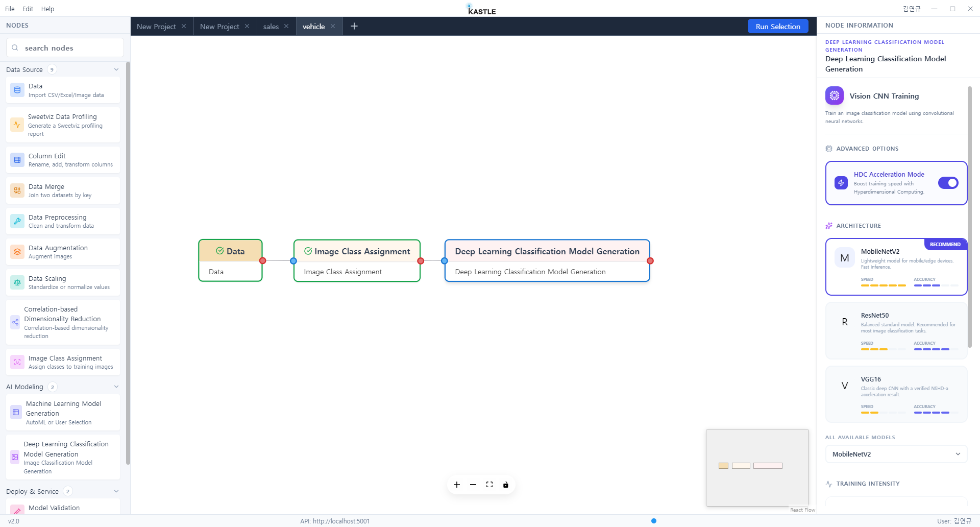
Task: Click the node list scrollbar
Action: [128, 263]
